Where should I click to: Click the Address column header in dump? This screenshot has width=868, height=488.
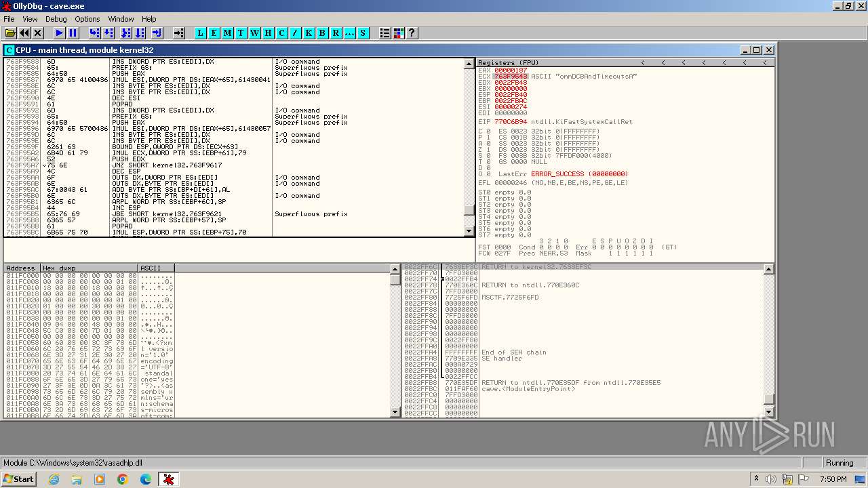(x=22, y=268)
